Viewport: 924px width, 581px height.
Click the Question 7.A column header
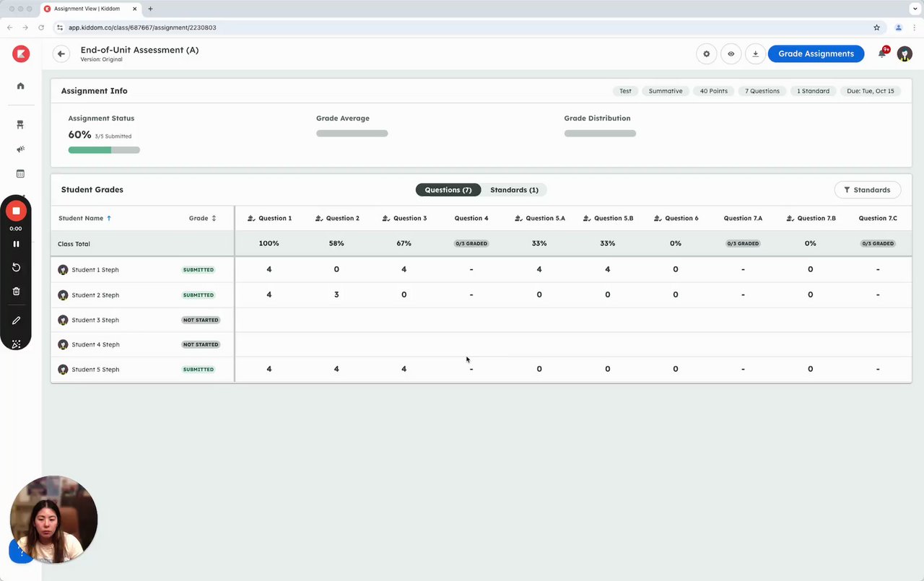[x=743, y=218]
